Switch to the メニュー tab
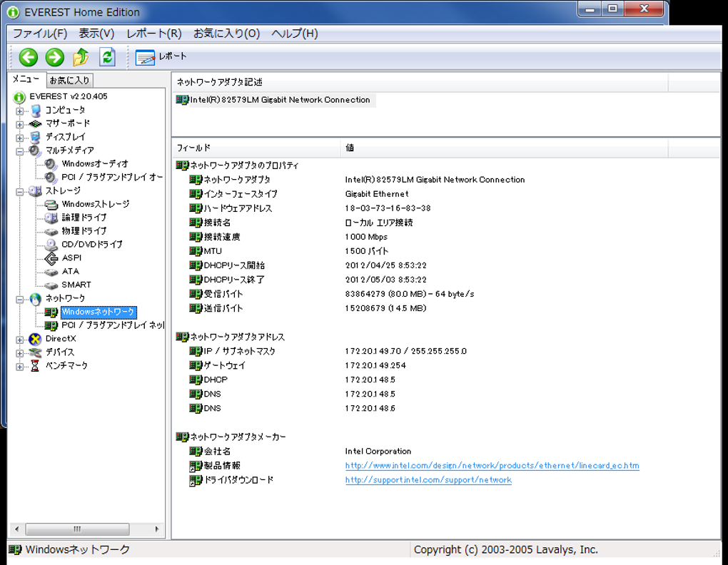Viewport: 728px width, 565px height. pos(26,79)
